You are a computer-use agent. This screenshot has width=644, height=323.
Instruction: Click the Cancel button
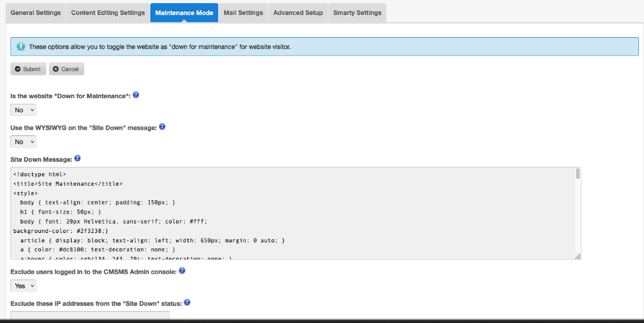coord(66,69)
